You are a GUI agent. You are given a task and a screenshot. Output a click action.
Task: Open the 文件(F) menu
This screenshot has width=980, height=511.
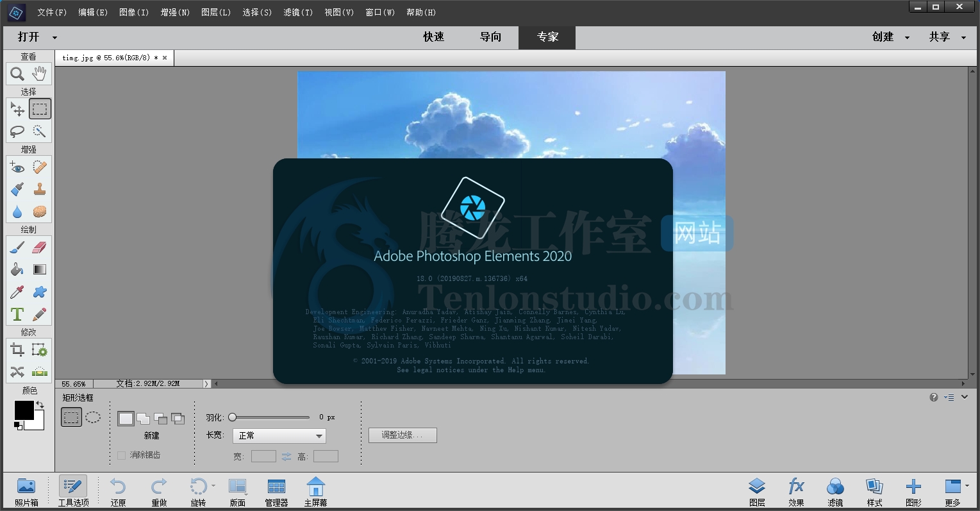coord(52,12)
